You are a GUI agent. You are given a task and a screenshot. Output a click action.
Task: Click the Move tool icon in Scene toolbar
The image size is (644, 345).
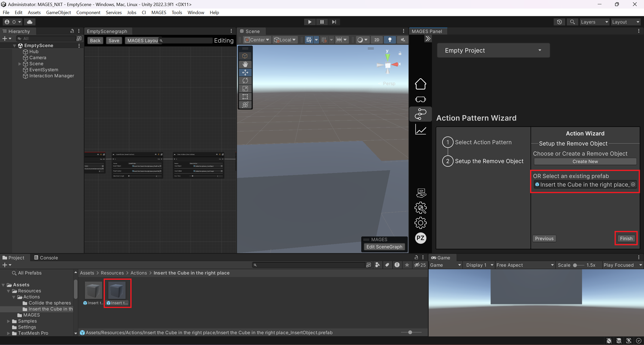[245, 72]
